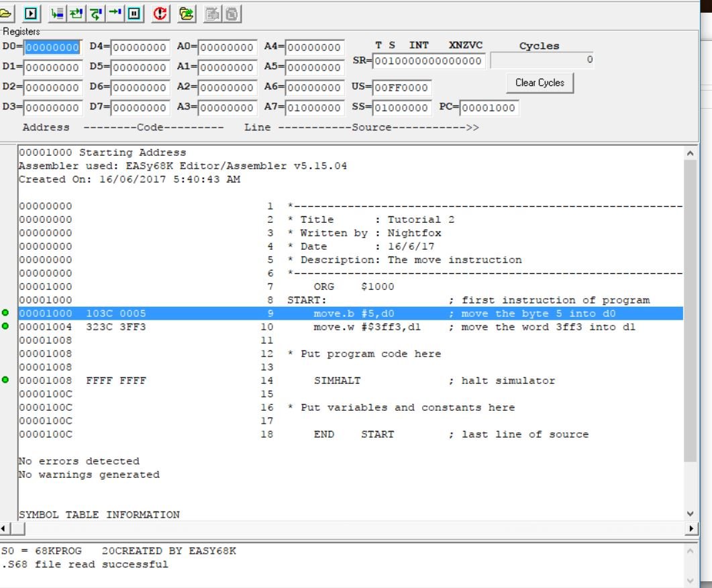The width and height of the screenshot is (712, 588).
Task: Toggle breakpoint at address 00001000 line 9
Action: pyautogui.click(x=5, y=313)
